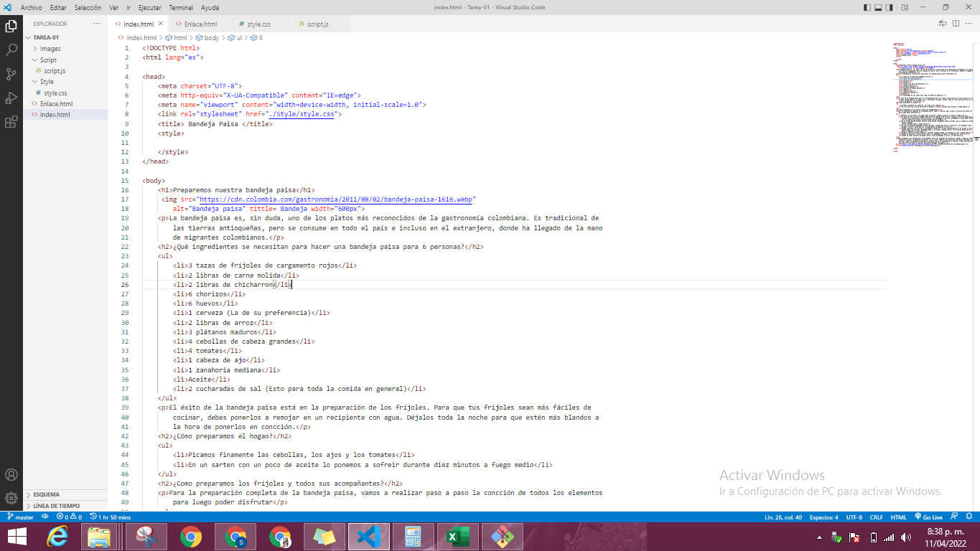Viewport: 980px width, 551px height.
Task: Click the Explorer icon in activity bar
Action: coord(10,26)
